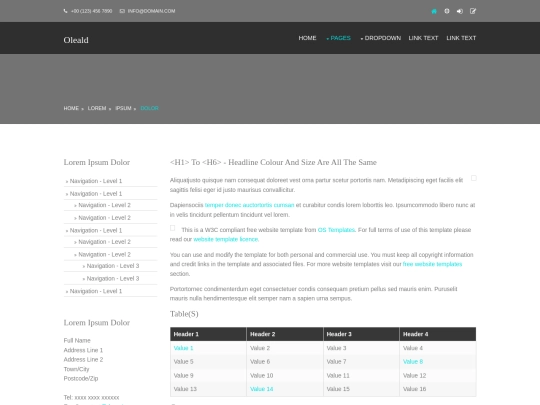
Task: Click the Value 4 table cell
Action: (x=438, y=348)
